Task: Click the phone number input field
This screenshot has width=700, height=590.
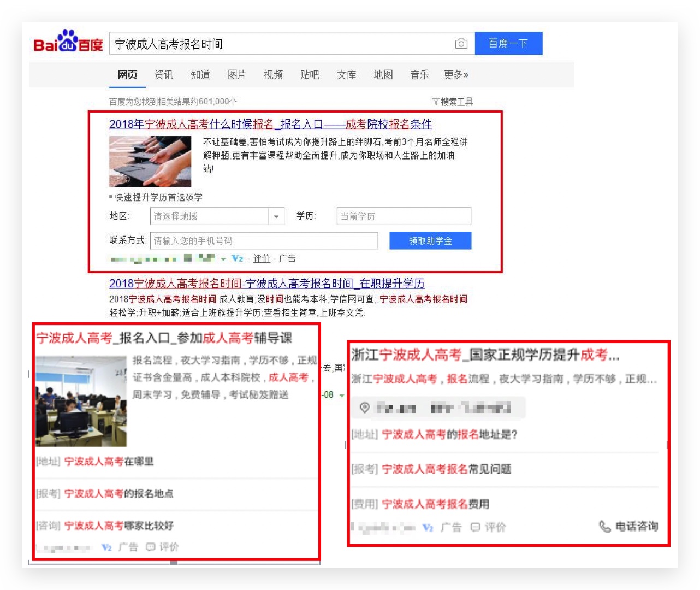Action: (264, 241)
